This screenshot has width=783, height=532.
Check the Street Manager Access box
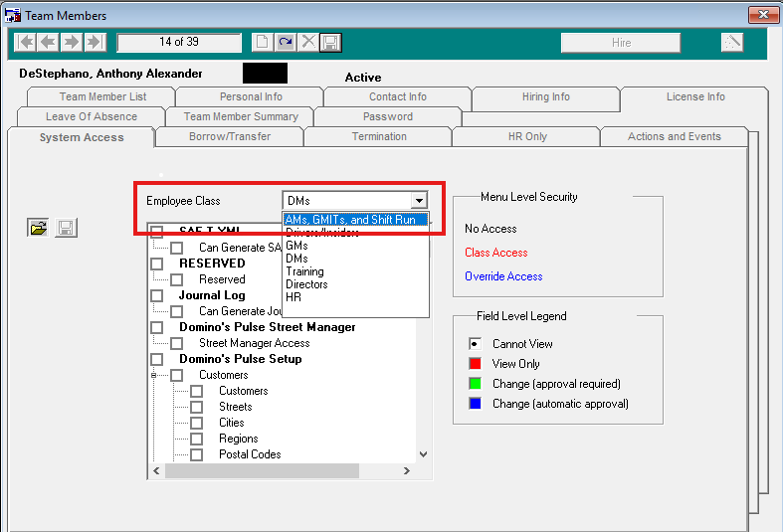pos(177,343)
